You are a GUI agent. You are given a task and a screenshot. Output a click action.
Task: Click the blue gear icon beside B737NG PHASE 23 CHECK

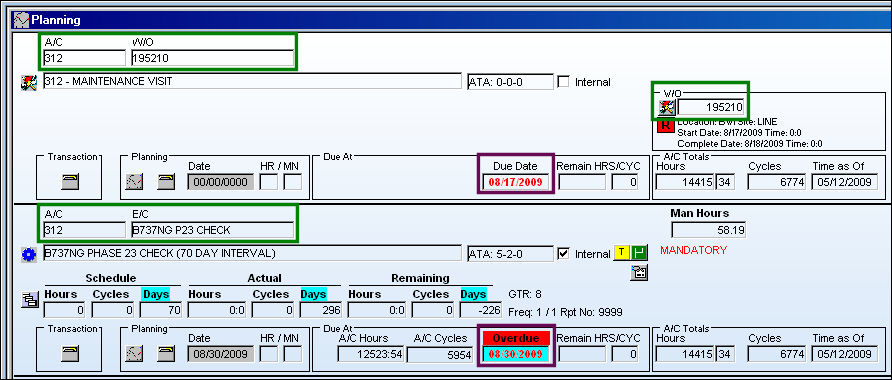coord(28,254)
